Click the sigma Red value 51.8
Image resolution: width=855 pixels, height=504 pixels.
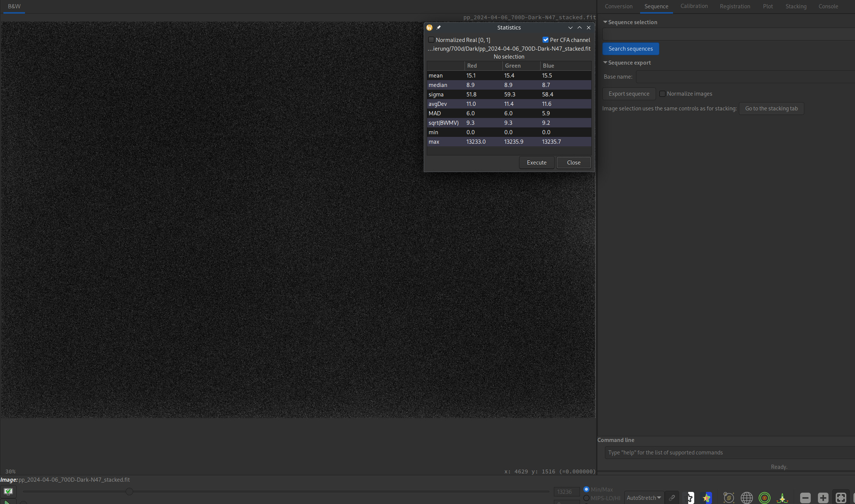click(471, 95)
